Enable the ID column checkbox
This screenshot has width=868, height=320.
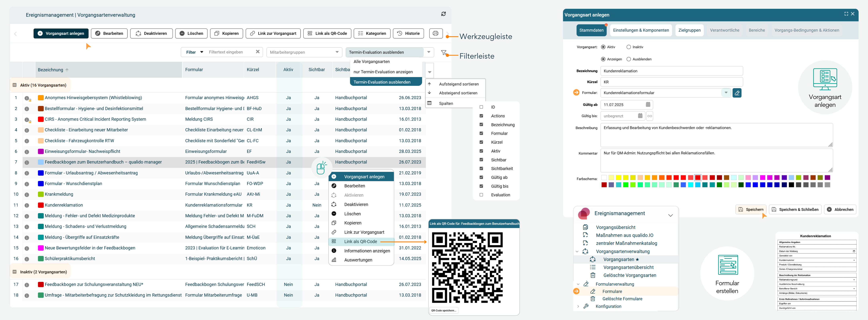[481, 107]
